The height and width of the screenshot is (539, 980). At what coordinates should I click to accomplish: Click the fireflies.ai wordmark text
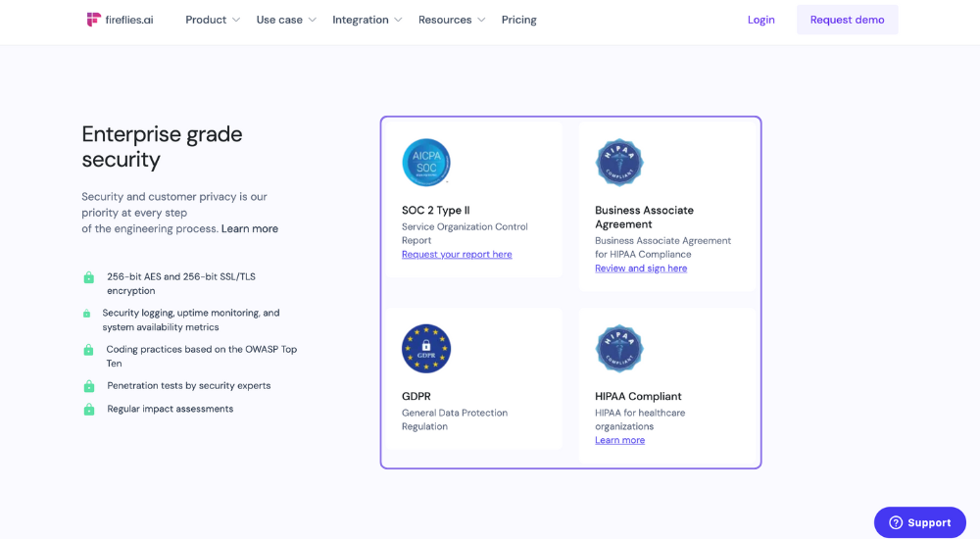point(128,20)
